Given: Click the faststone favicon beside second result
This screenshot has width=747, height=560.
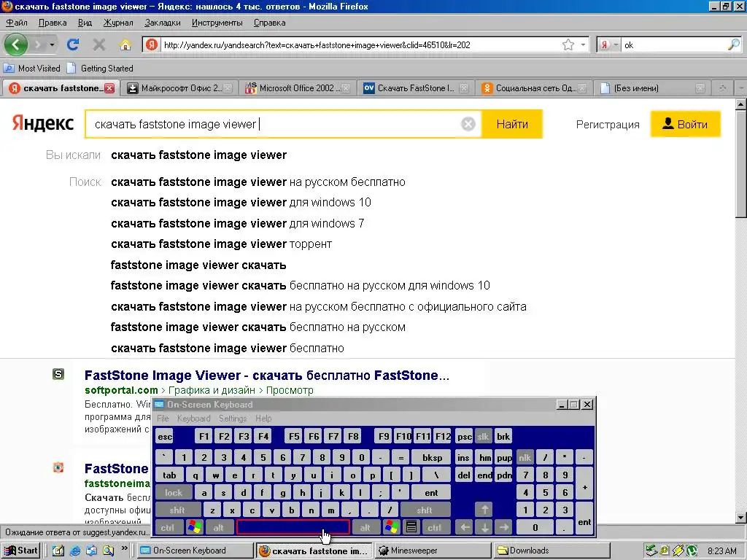Looking at the screenshot, I should click(x=58, y=467).
